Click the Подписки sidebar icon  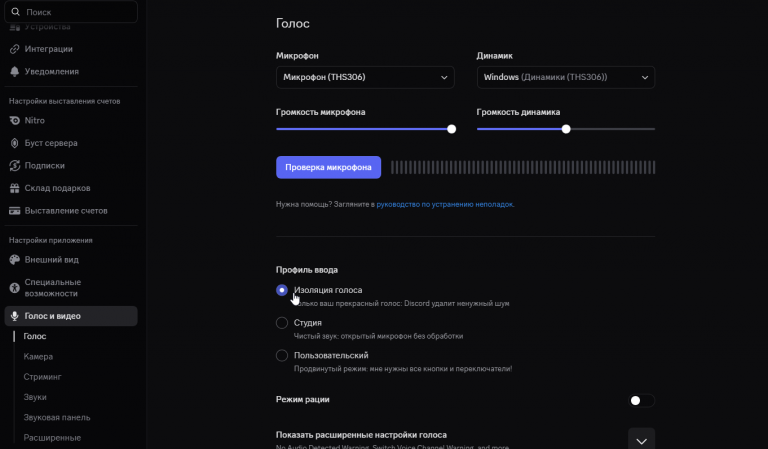coord(15,166)
